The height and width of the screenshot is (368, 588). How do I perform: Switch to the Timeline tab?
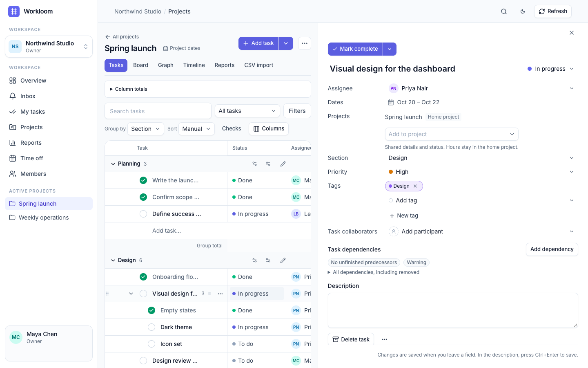[x=194, y=65]
